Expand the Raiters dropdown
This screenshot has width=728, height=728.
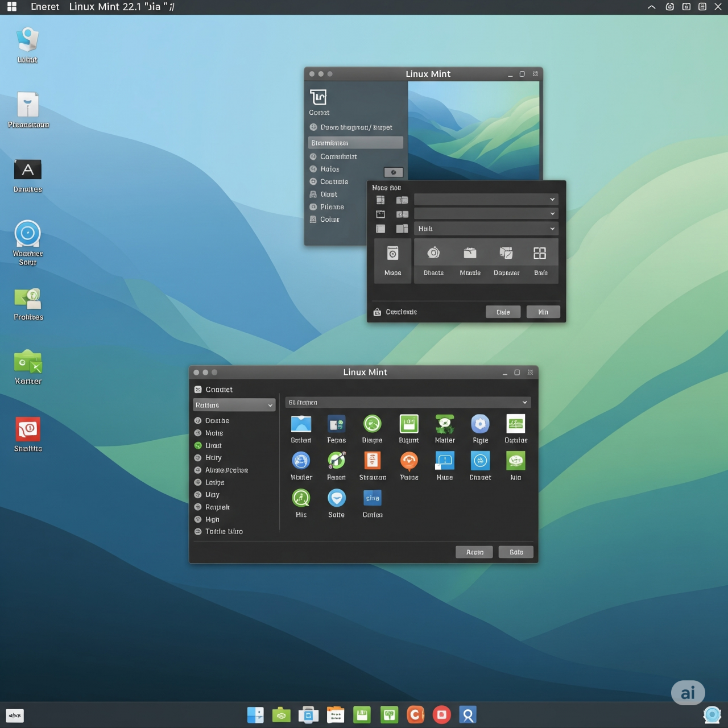(x=234, y=405)
